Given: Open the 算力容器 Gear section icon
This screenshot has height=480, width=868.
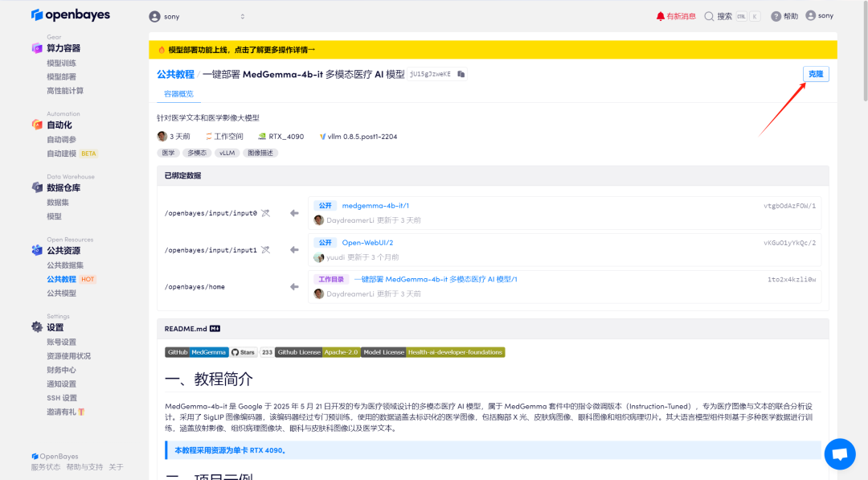Looking at the screenshot, I should pyautogui.click(x=37, y=48).
